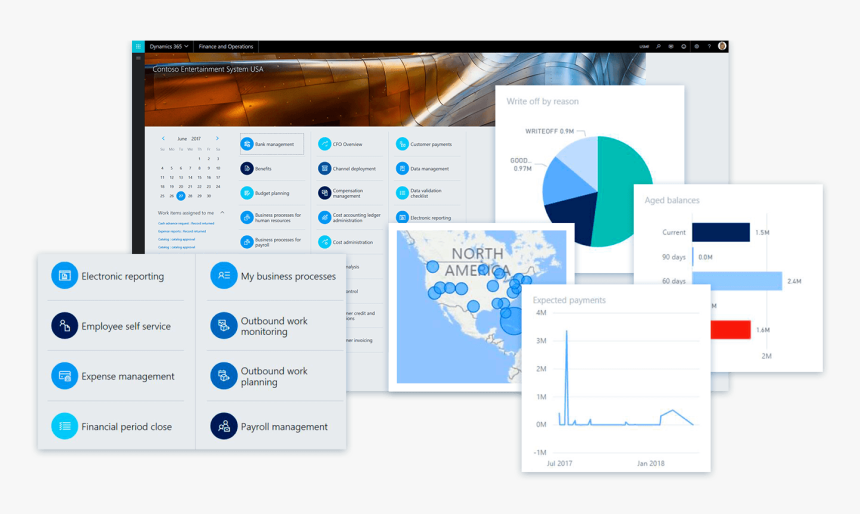The image size is (860, 514).
Task: Click the Expected payments chart title
Action: (569, 300)
